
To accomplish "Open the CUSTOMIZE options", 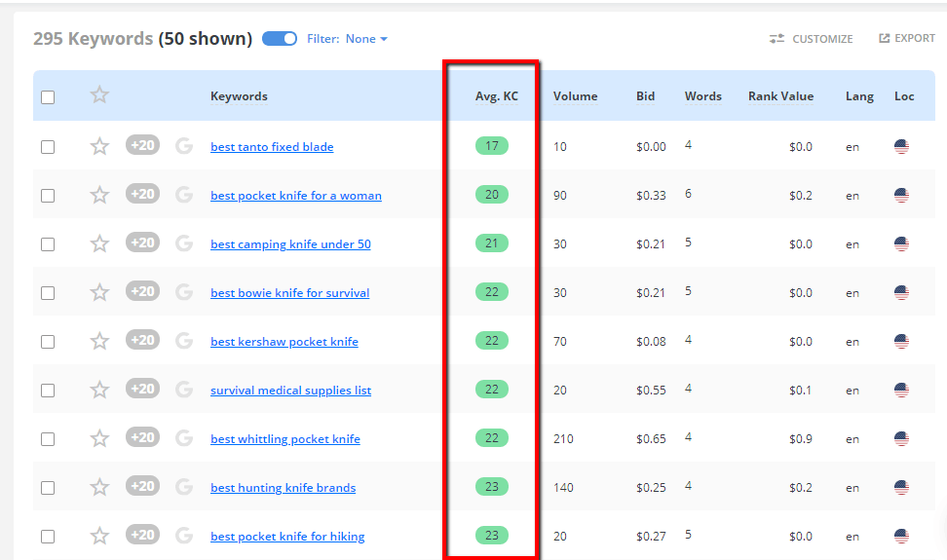I will click(811, 39).
